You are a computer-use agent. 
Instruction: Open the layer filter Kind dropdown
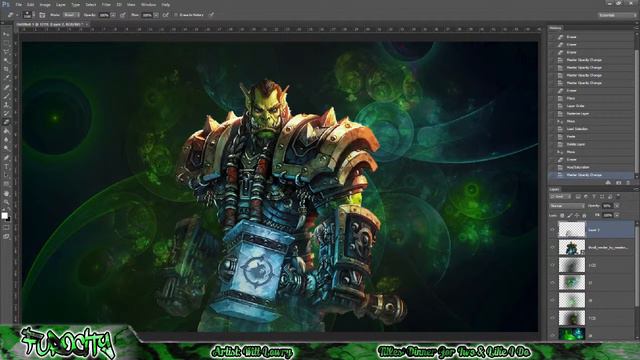pos(560,197)
